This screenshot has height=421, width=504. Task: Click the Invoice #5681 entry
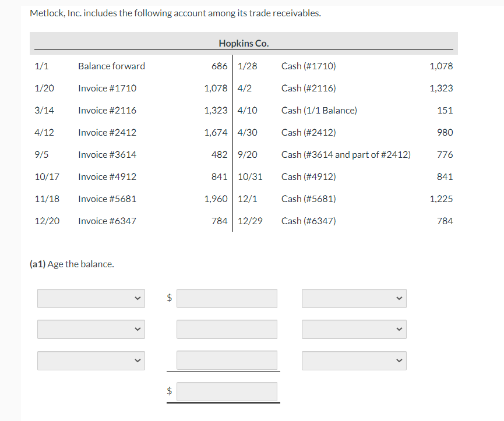(107, 199)
